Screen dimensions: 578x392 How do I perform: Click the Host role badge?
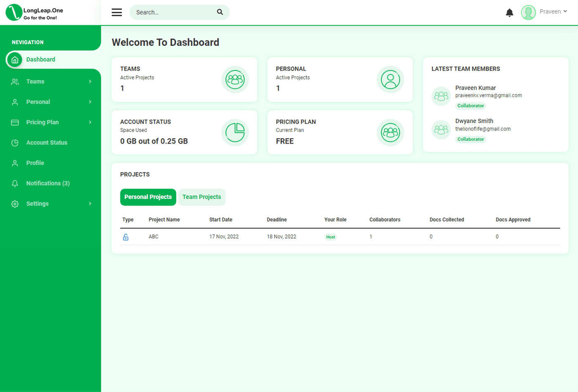click(331, 237)
